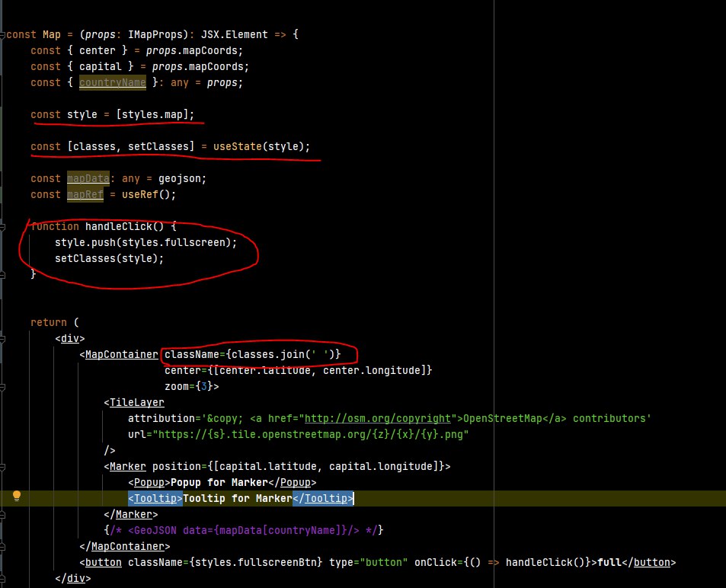Image resolution: width=726 pixels, height=588 pixels.
Task: Collapse the const Map function fold marker
Action: [x=2, y=35]
